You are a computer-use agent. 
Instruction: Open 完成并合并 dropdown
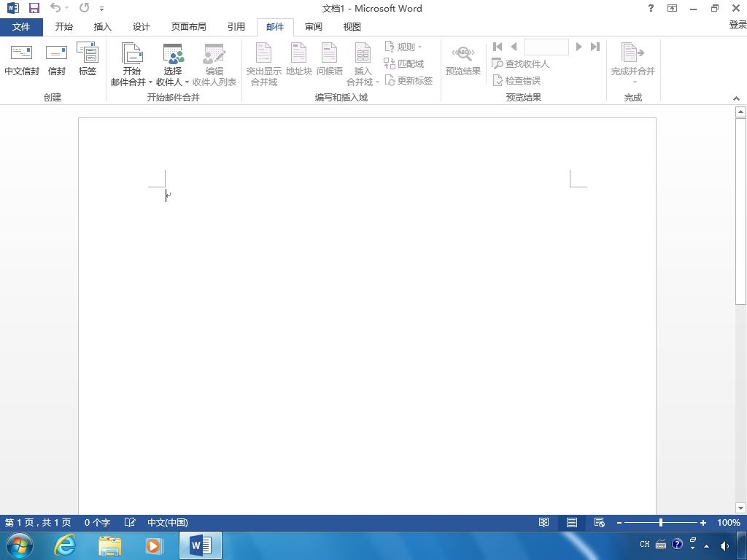point(632,63)
